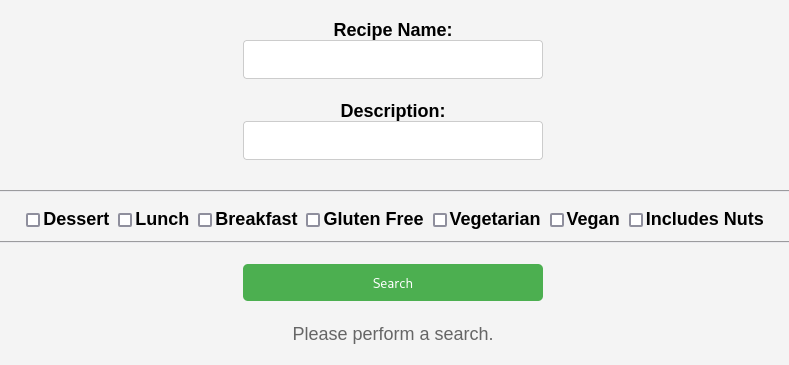Toggle the Gluten Free checkbox

point(313,220)
